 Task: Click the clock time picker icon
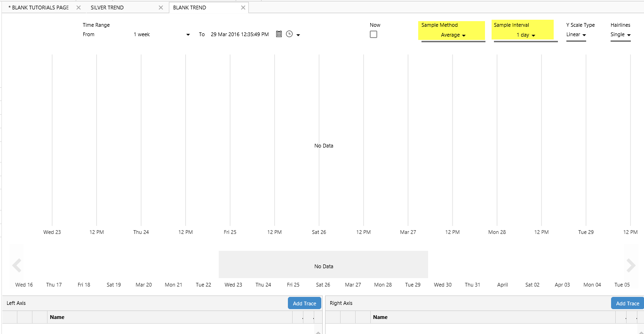coord(289,34)
